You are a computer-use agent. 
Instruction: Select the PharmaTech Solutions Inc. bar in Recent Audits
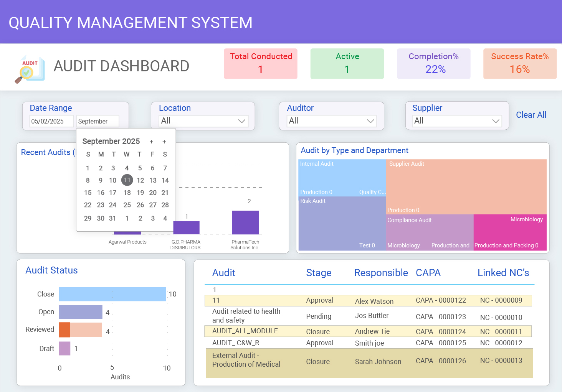245,222
